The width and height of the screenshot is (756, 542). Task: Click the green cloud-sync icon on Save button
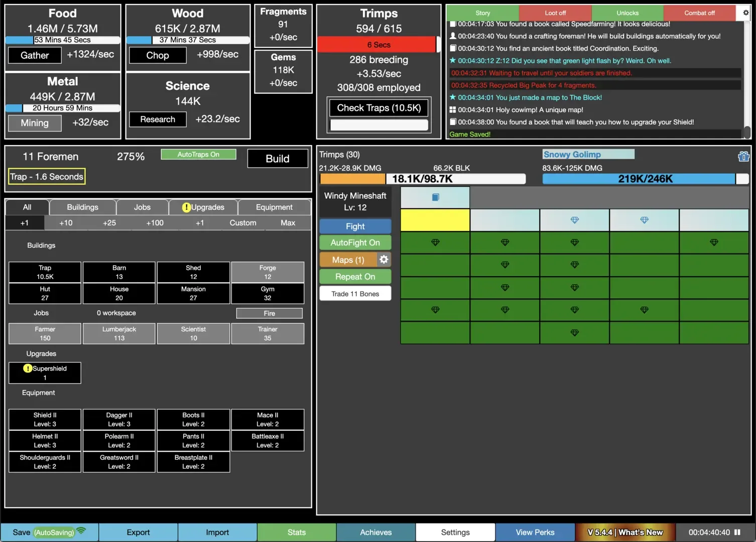click(x=81, y=531)
